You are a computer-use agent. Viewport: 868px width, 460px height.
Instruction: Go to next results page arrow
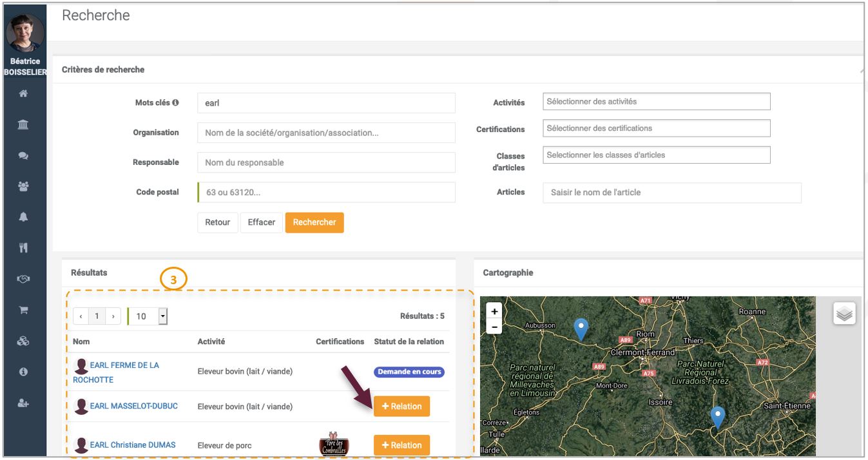click(x=113, y=316)
